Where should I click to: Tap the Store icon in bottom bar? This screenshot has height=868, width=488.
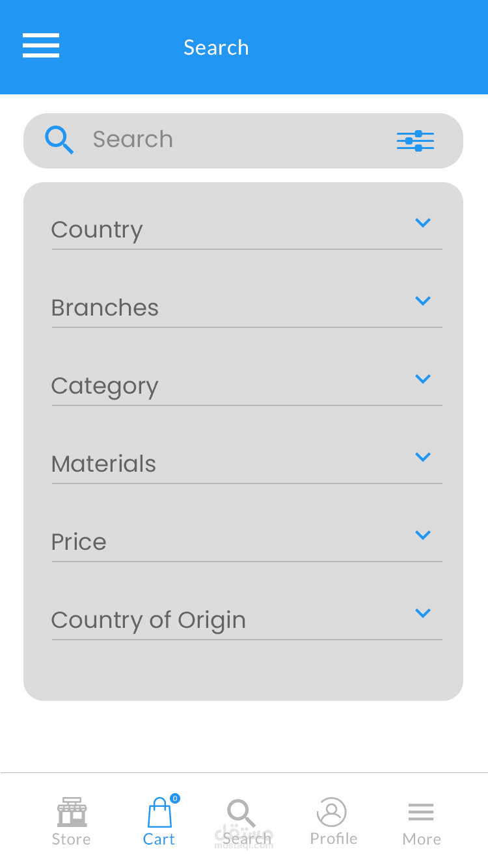click(72, 812)
